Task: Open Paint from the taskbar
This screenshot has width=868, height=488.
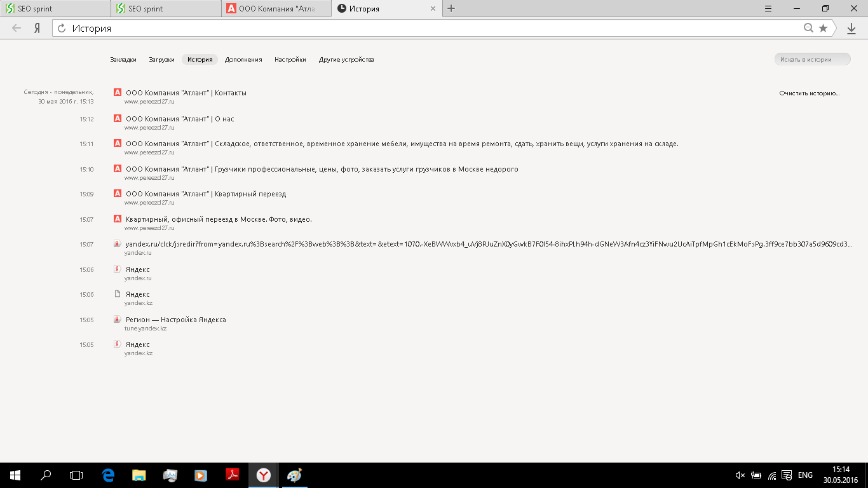Action: click(x=294, y=475)
